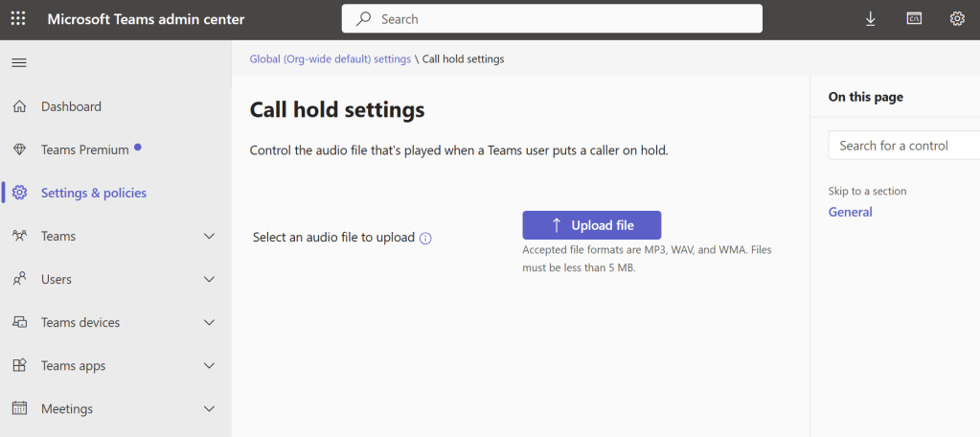
Task: Click the Teams Premium diamond icon
Action: pyautogui.click(x=19, y=149)
